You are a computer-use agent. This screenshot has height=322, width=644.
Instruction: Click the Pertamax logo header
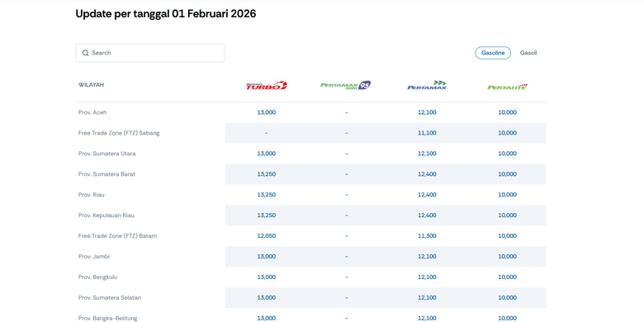pos(427,85)
